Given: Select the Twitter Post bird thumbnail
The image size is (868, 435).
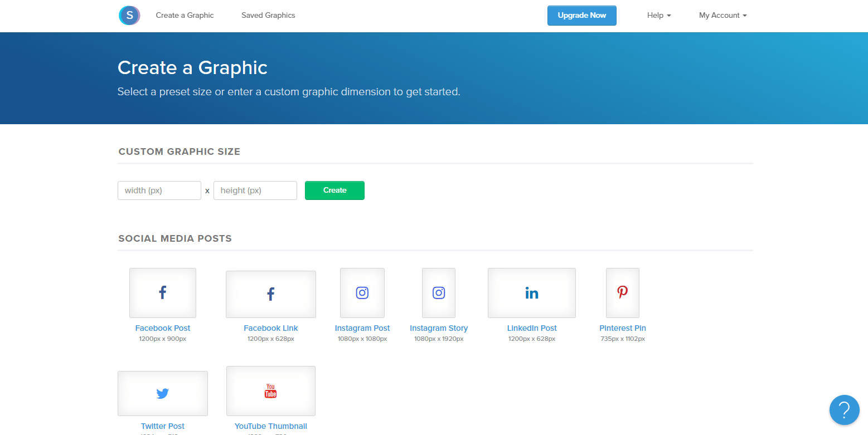Looking at the screenshot, I should (163, 393).
